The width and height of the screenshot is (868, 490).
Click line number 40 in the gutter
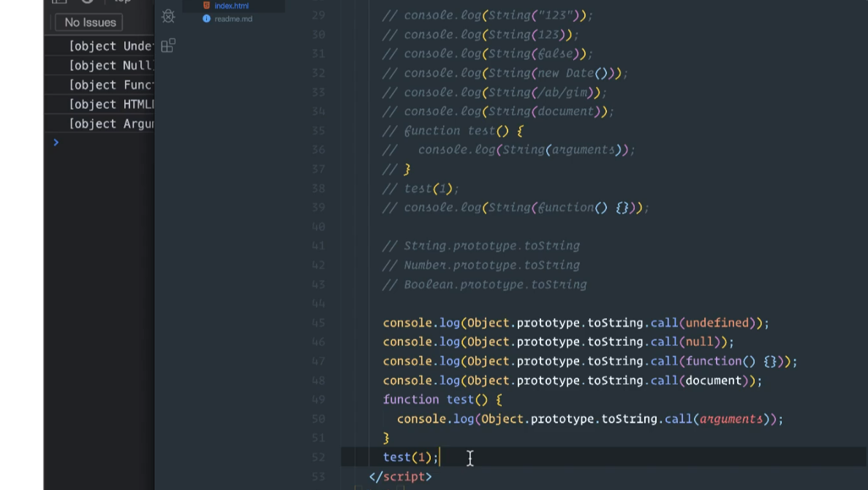(318, 227)
